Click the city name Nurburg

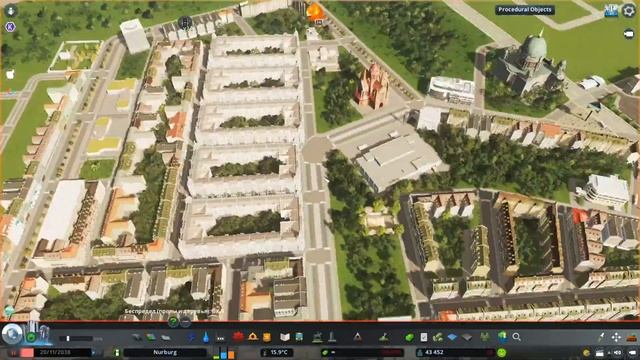[x=165, y=352]
